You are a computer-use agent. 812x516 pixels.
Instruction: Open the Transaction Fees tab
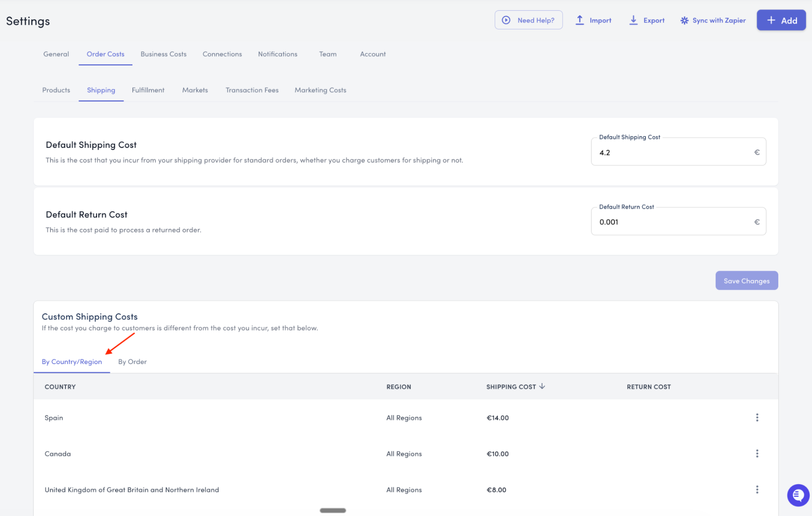252,90
